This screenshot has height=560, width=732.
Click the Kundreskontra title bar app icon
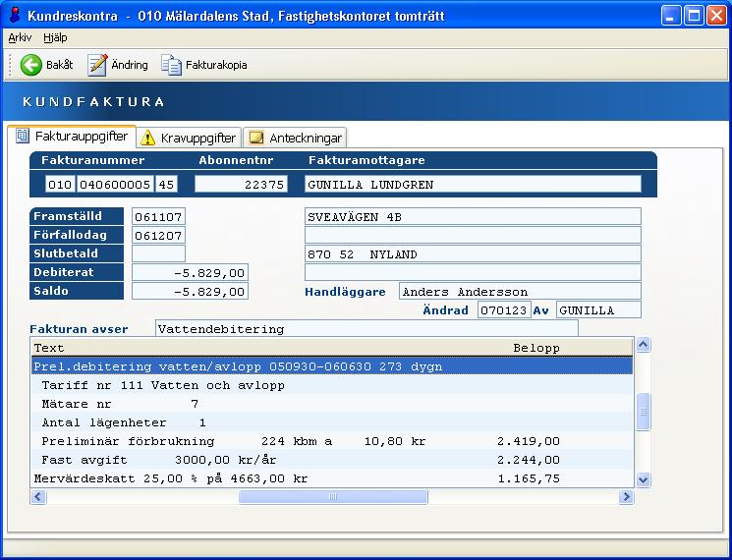16,16
